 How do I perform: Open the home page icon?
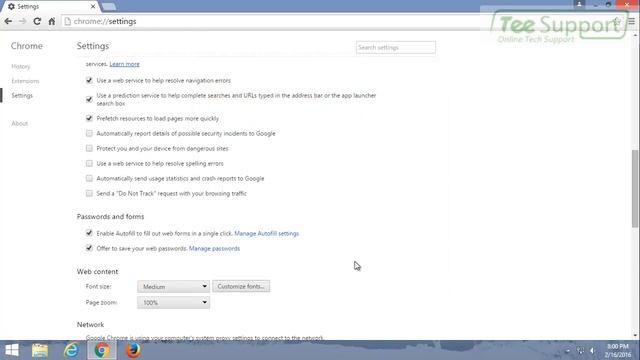click(51, 21)
